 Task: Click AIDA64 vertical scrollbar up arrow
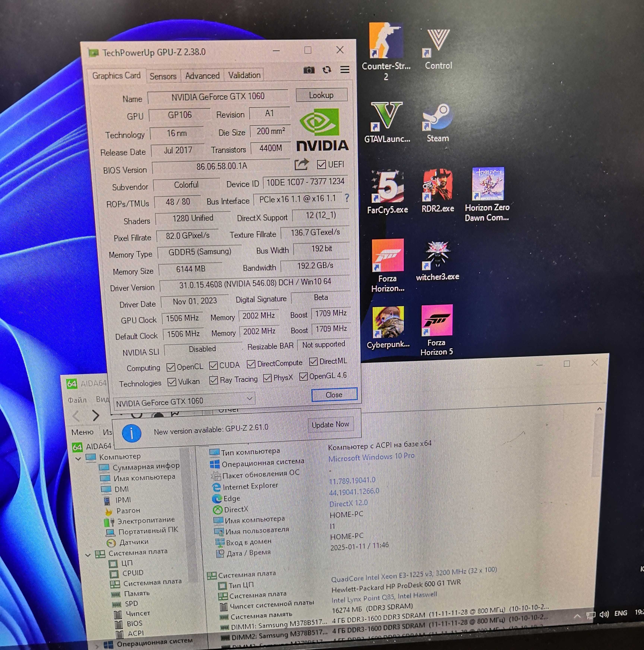coord(599,409)
